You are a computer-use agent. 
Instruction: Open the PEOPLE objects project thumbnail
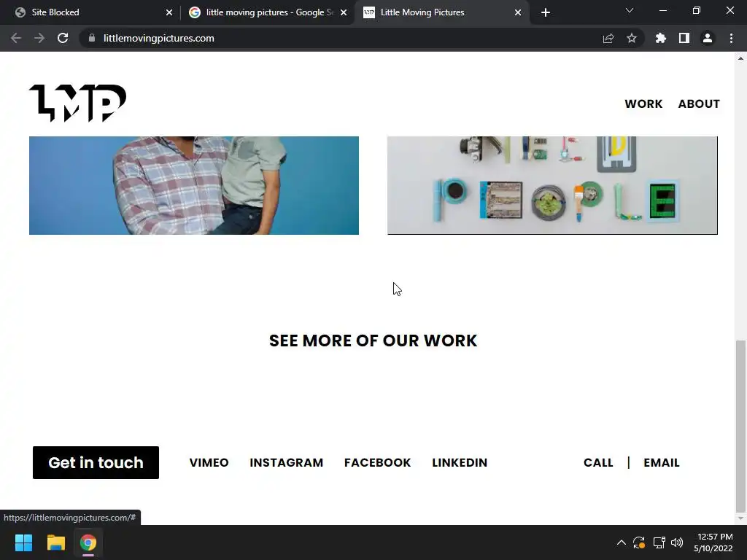click(x=552, y=185)
